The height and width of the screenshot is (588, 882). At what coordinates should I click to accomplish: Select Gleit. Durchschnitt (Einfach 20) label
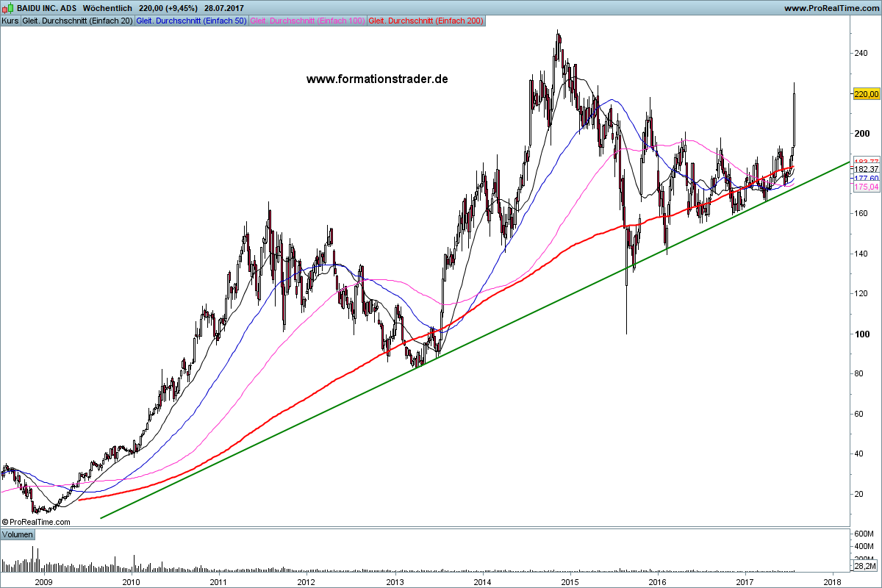(x=78, y=21)
